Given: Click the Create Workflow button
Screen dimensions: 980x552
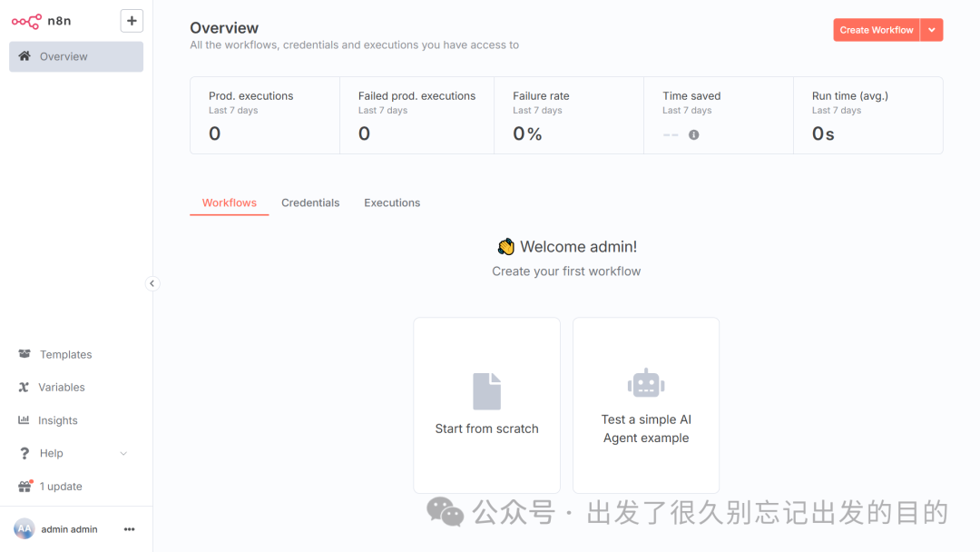Looking at the screenshot, I should click(875, 29).
